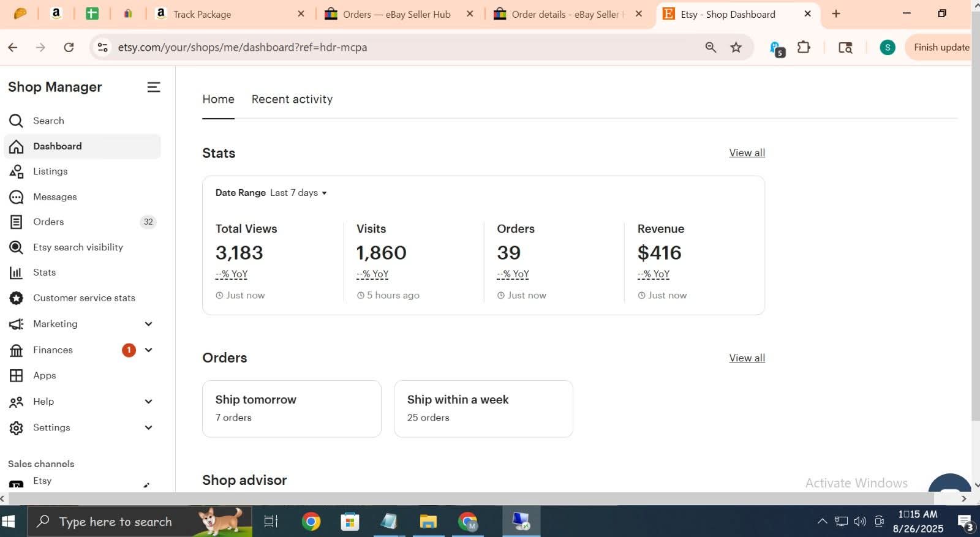
Task: Open Stats bar chart icon in sidebar
Action: (17, 272)
